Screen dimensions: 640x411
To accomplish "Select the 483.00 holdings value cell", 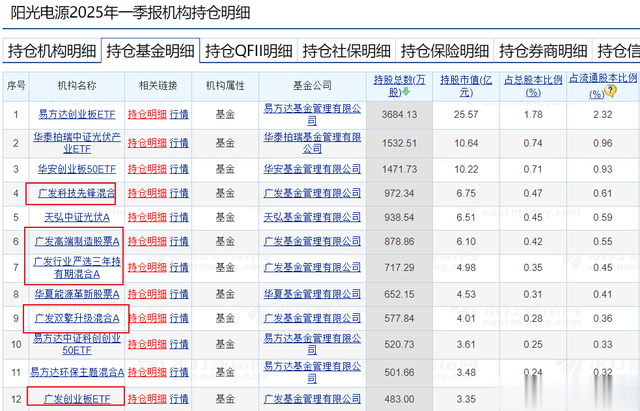I will coord(399,399).
